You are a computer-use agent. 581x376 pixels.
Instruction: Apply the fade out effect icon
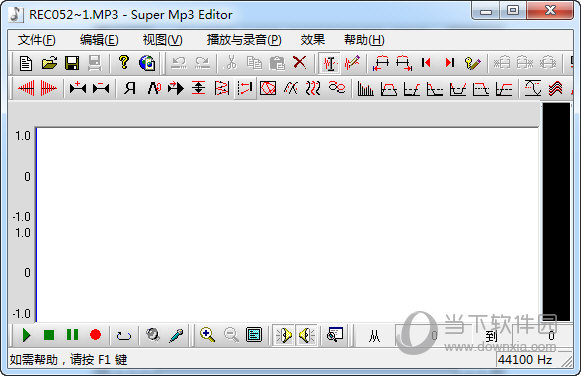pos(49,88)
